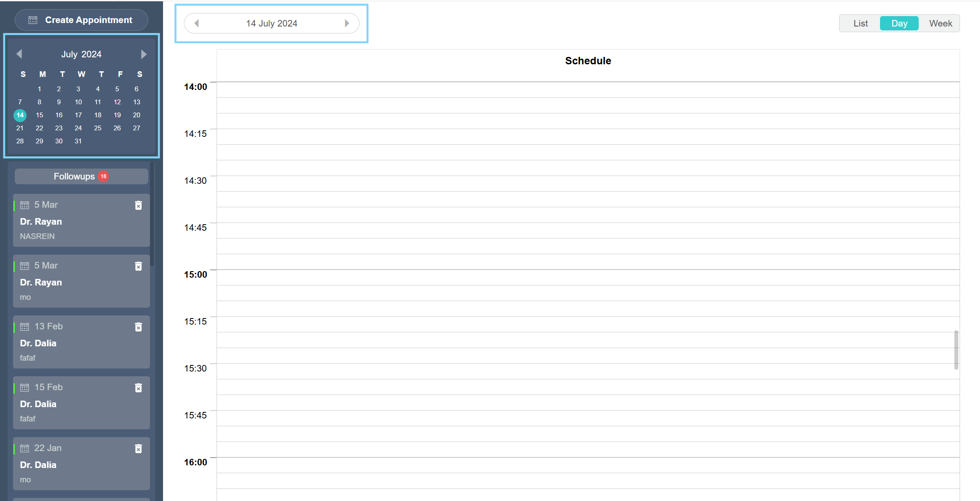Delete the Dr. Rayan mo followup

click(138, 266)
